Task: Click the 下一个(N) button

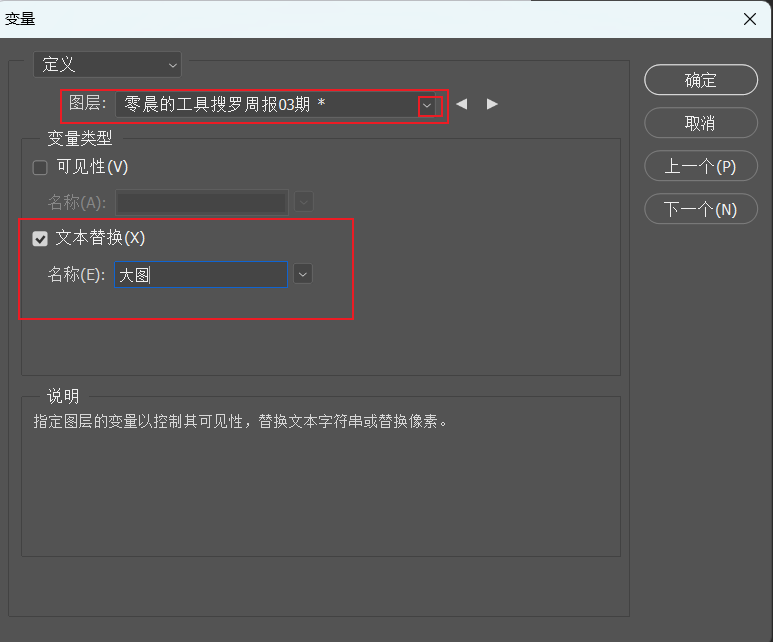Action: (x=701, y=209)
